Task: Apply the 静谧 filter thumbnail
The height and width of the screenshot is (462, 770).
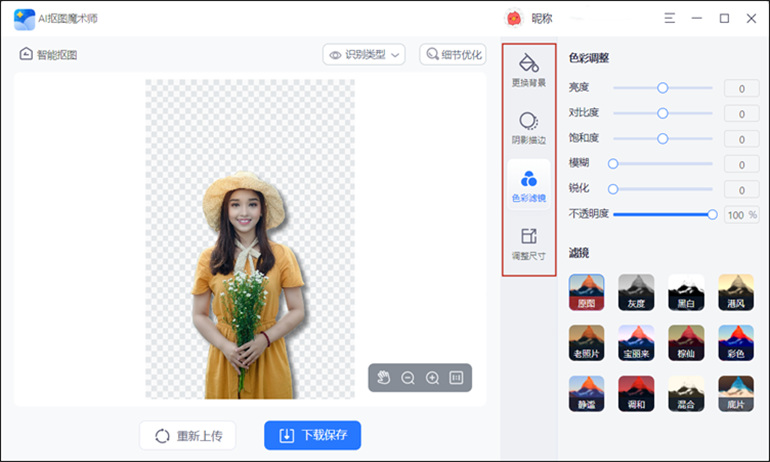Action: click(586, 394)
